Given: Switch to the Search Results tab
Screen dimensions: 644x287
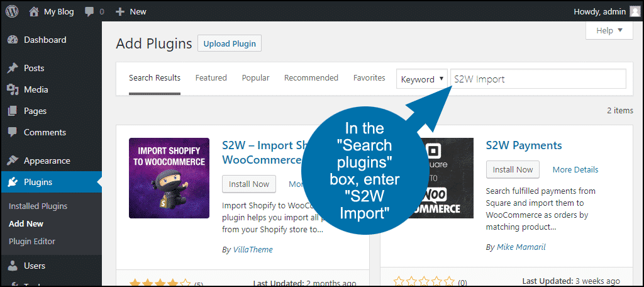Looking at the screenshot, I should pos(155,77).
